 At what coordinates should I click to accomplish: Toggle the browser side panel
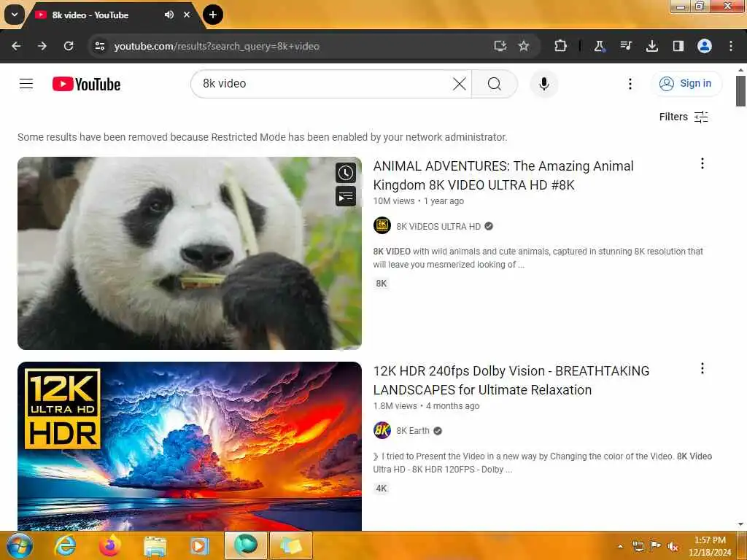(678, 46)
